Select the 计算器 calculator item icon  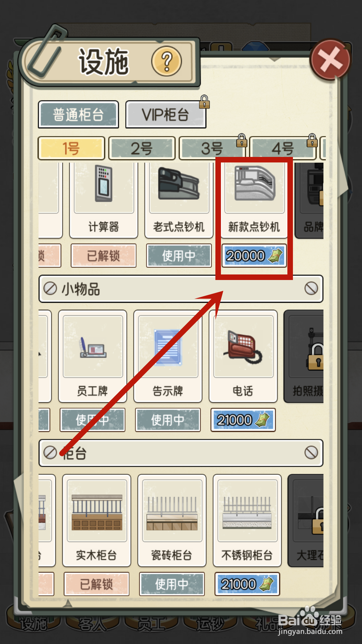[x=103, y=184]
